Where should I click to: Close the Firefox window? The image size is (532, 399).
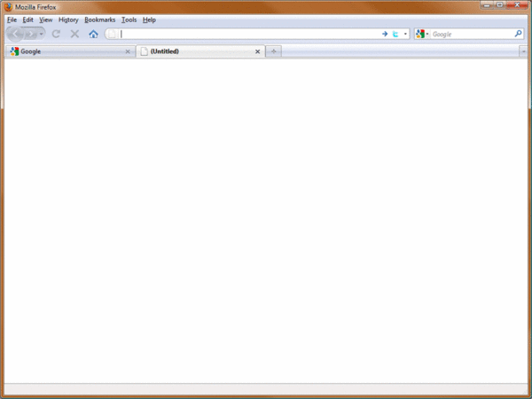(517, 5)
